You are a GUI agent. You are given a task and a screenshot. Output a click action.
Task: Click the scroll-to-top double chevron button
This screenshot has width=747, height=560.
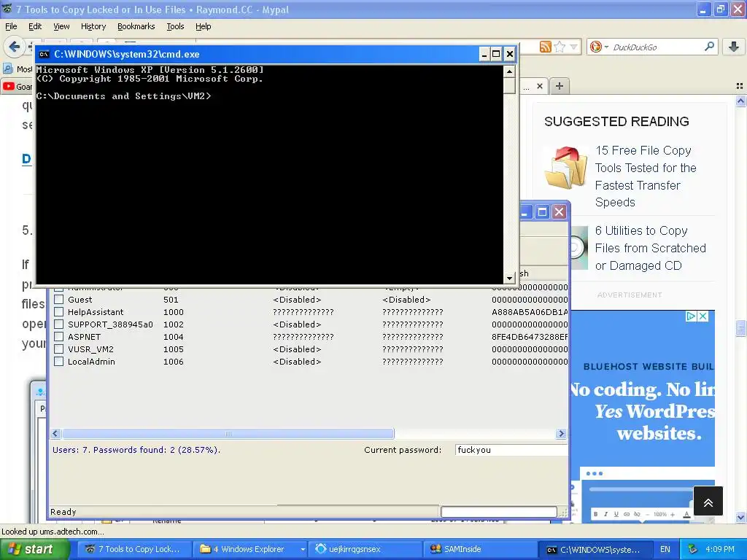point(708,501)
